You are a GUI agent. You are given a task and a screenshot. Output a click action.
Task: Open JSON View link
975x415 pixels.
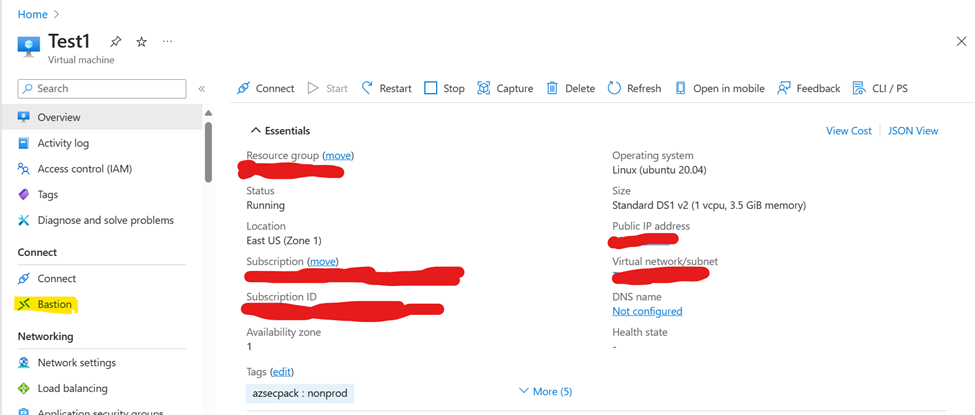tap(913, 131)
